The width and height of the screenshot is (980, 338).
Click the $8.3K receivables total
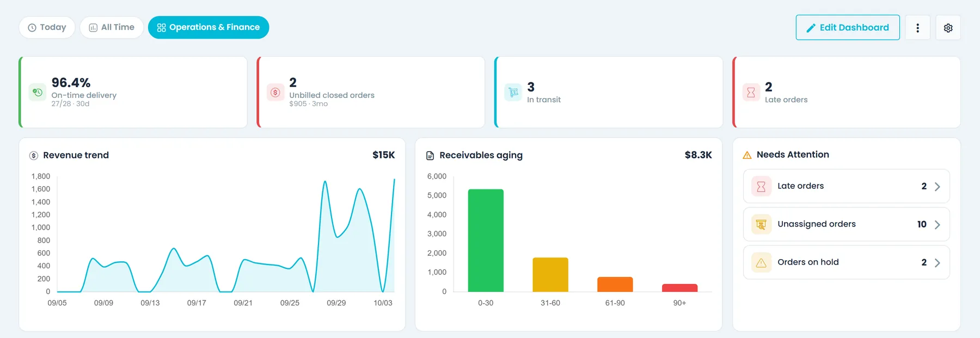pyautogui.click(x=698, y=155)
